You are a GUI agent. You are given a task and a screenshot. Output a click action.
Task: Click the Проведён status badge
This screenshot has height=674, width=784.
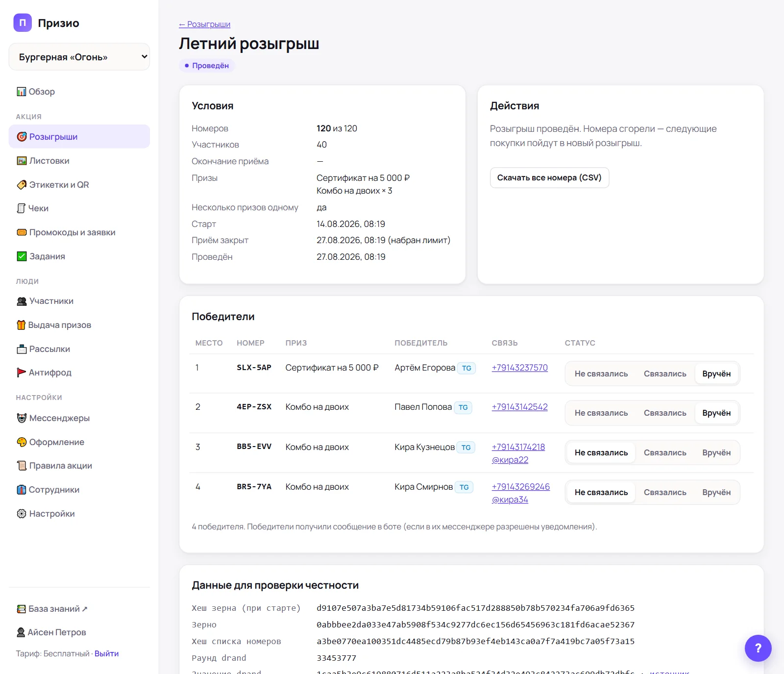(207, 66)
